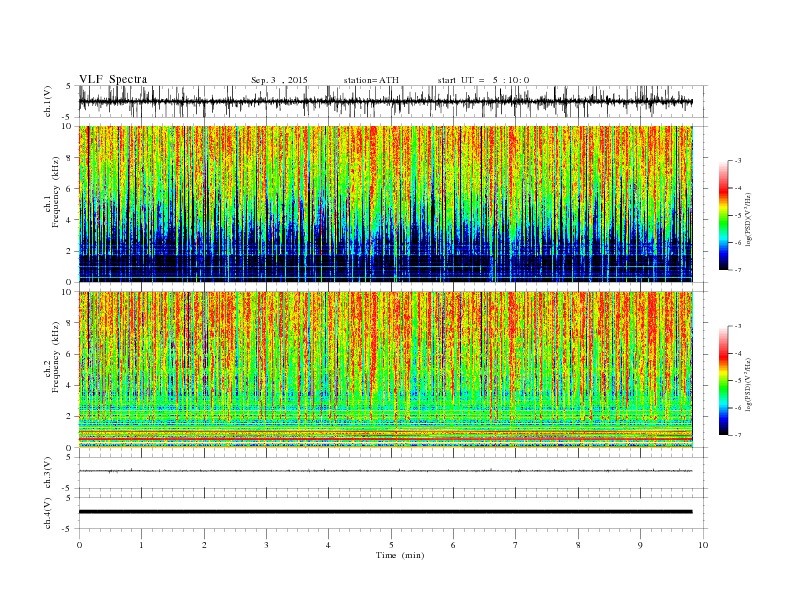Viewport: 792px width, 612px height.
Task: Click the ch.1 PSD color scale bar
Action: pos(723,215)
